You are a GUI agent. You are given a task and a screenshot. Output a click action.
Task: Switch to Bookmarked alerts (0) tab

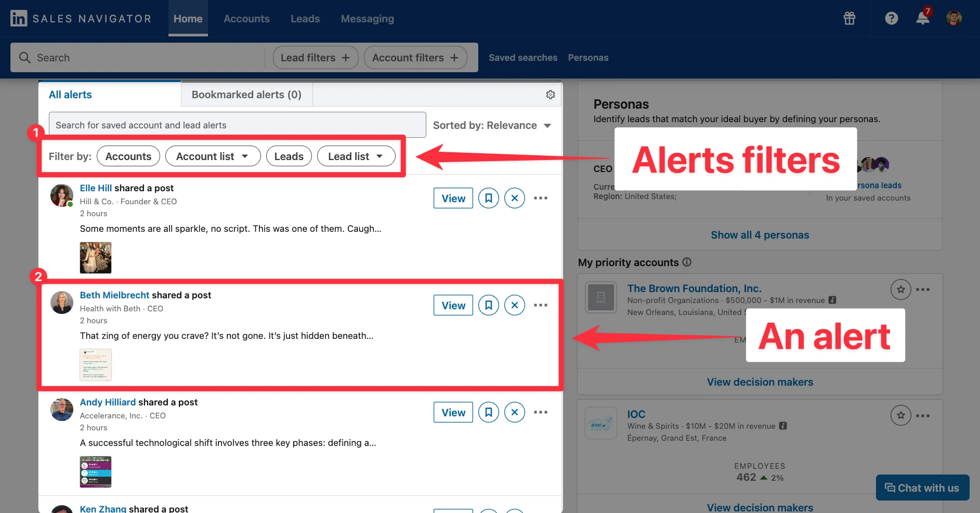point(246,95)
